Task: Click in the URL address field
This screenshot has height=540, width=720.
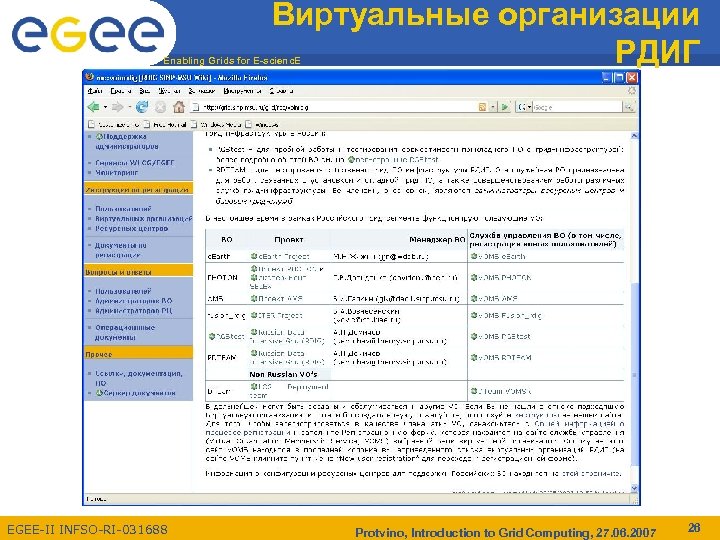Action: pyautogui.click(x=339, y=107)
